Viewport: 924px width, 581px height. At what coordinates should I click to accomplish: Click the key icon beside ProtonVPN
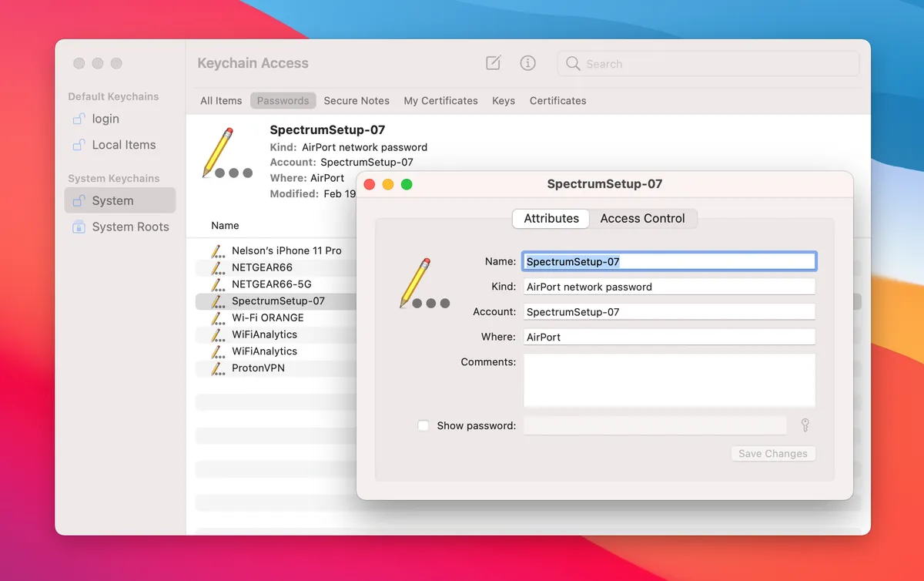point(216,368)
